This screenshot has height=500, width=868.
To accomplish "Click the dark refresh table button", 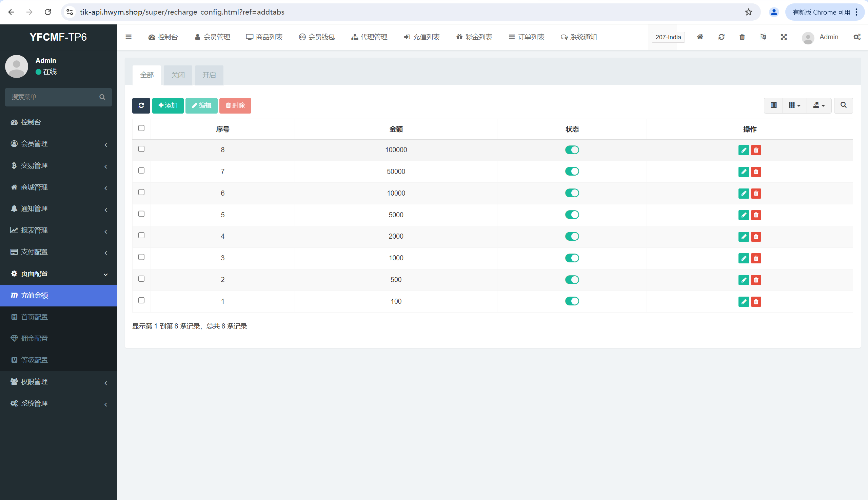I will [141, 105].
